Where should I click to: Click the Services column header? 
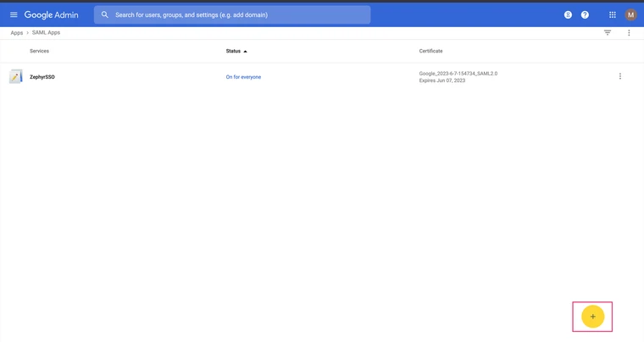39,51
